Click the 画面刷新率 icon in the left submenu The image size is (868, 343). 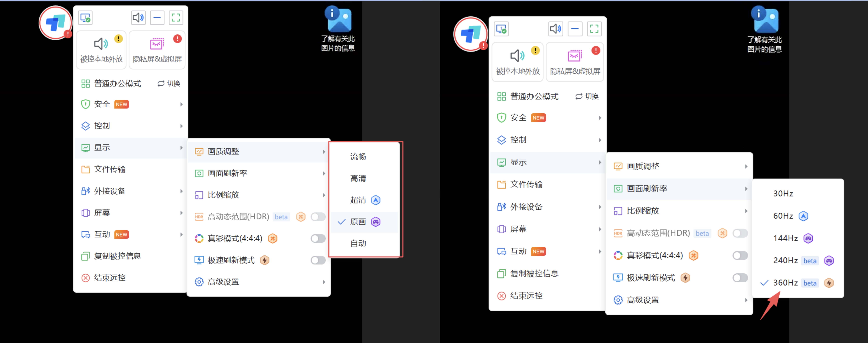click(x=199, y=173)
